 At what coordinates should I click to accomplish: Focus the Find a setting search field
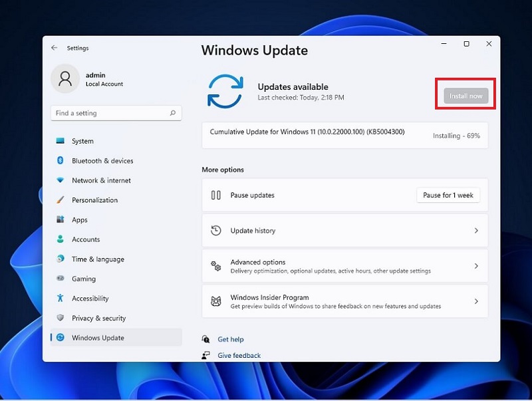pos(116,113)
